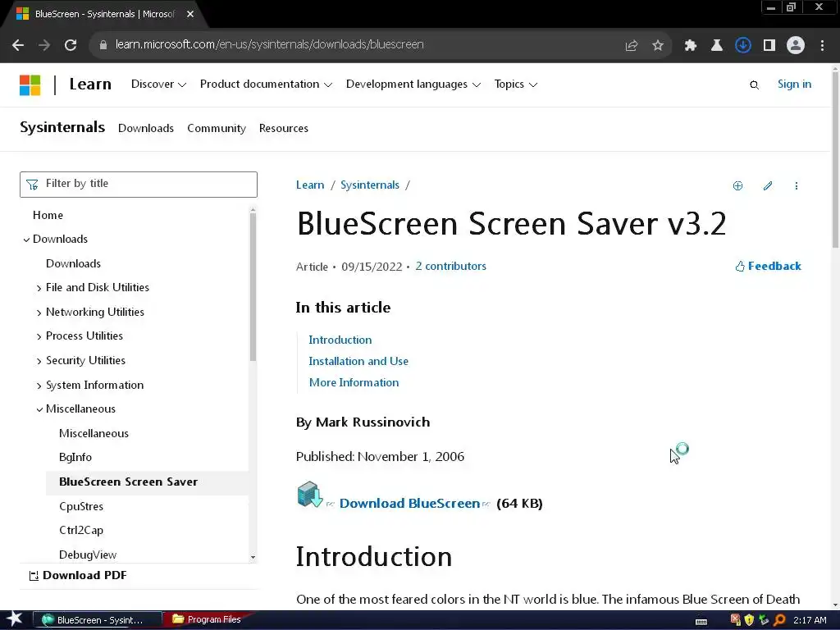Click the Feedback button

[x=768, y=267]
